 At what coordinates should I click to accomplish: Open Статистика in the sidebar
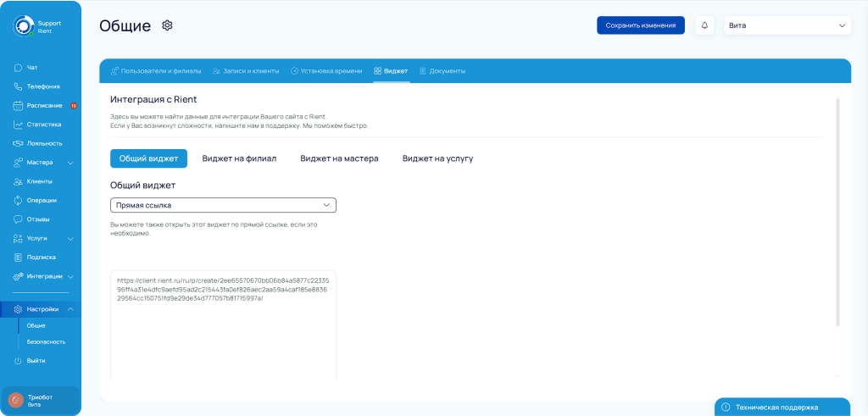pyautogui.click(x=44, y=125)
